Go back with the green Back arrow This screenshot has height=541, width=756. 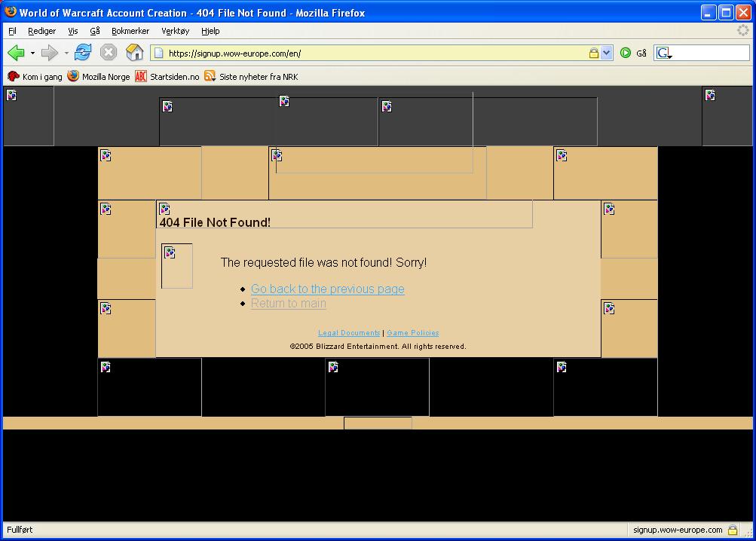point(17,53)
